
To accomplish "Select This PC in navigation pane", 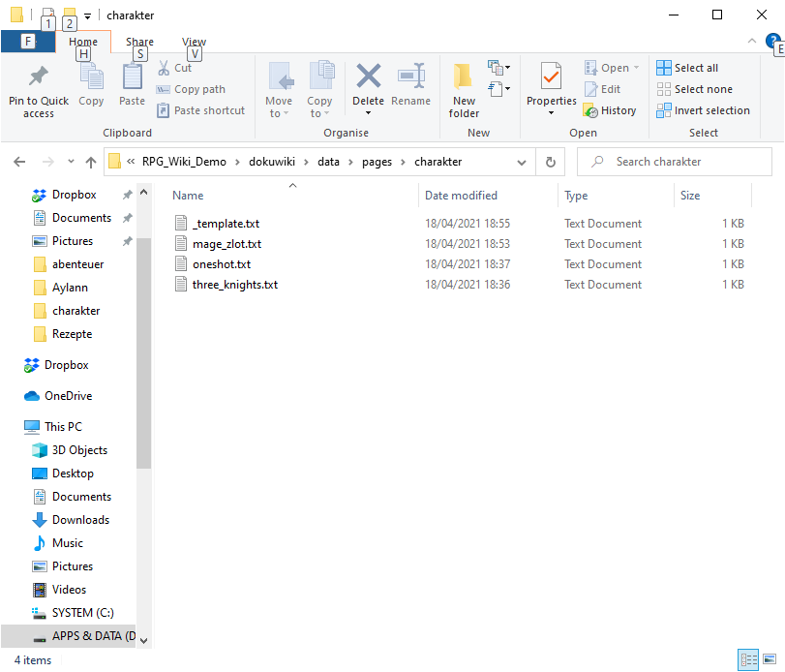I will [63, 427].
